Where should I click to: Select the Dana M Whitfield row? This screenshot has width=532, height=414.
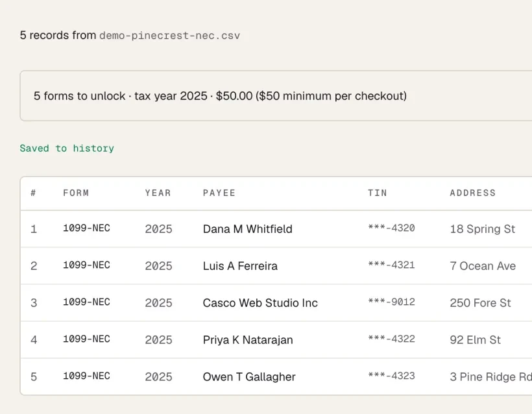[276, 228]
